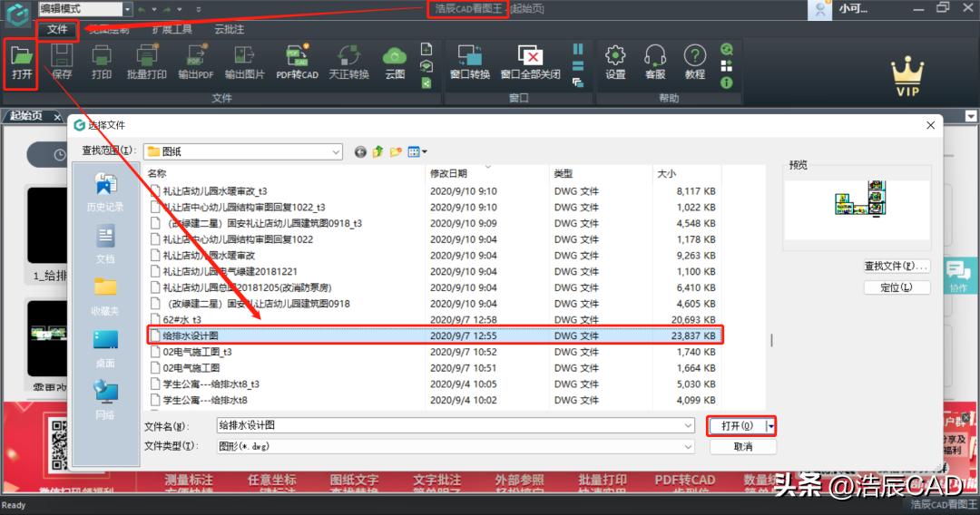Open the quick access customize dropdown
Screen dimensions: 980x515
198,9
